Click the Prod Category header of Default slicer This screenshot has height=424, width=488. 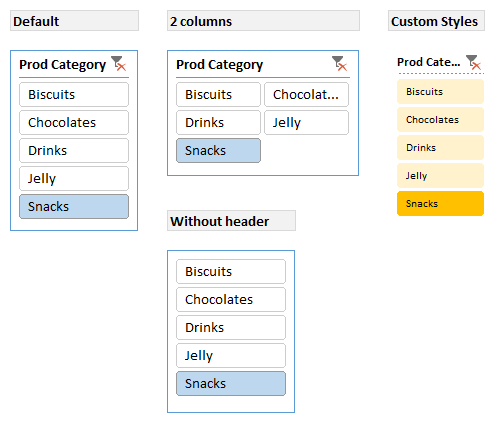point(62,65)
